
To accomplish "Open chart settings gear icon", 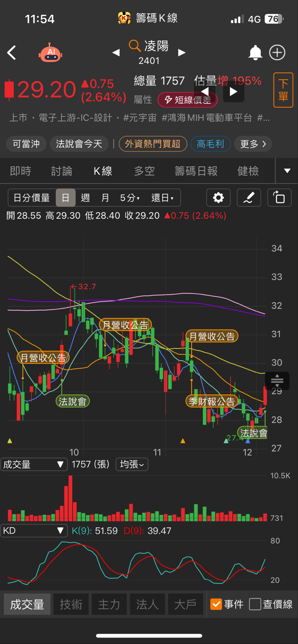I will pyautogui.click(x=218, y=198).
